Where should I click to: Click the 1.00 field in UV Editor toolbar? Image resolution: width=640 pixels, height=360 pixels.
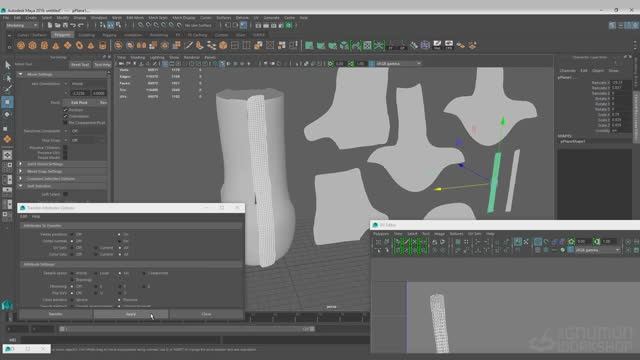click(x=608, y=242)
